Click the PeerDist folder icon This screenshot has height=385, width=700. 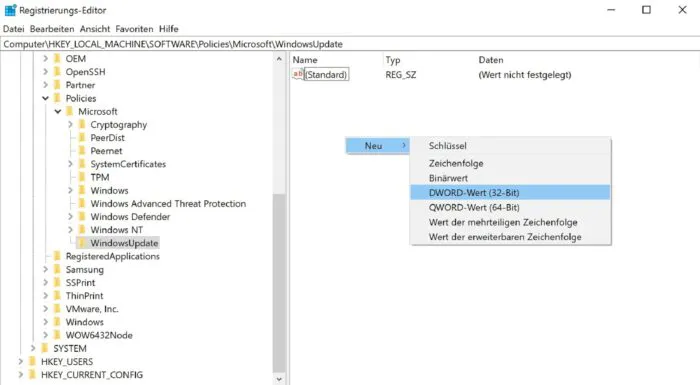pyautogui.click(x=82, y=138)
